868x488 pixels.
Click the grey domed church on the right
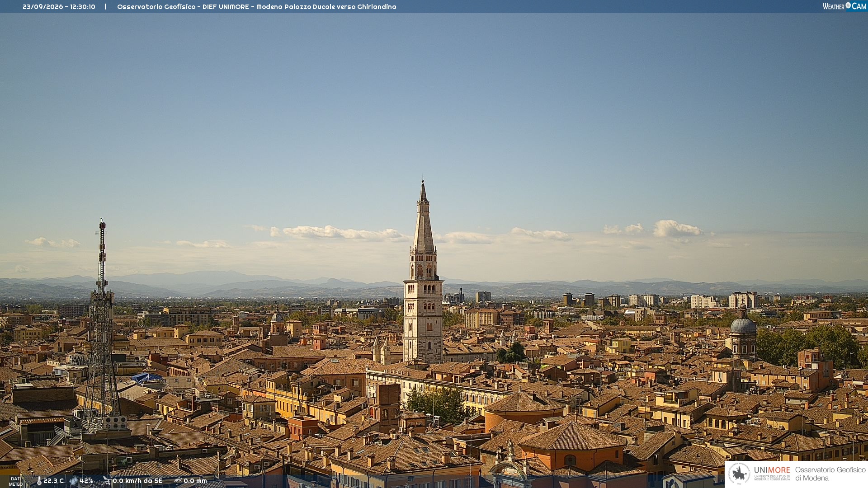click(x=743, y=332)
